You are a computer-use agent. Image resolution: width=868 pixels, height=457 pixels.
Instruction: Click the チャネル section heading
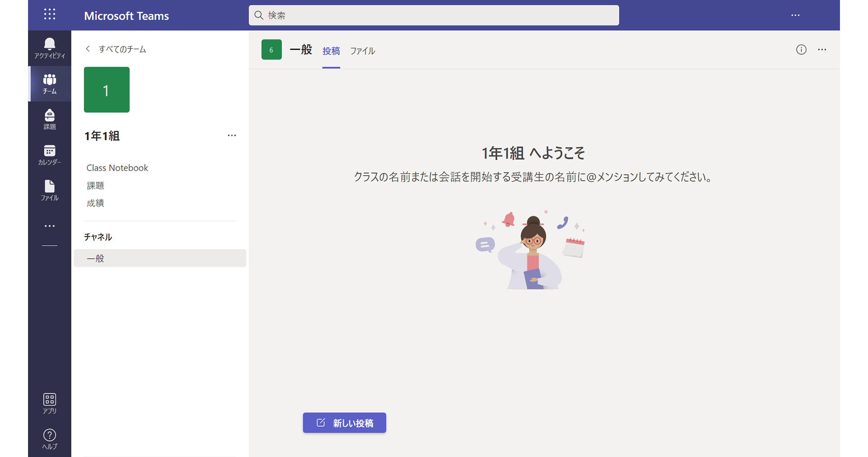coord(98,237)
